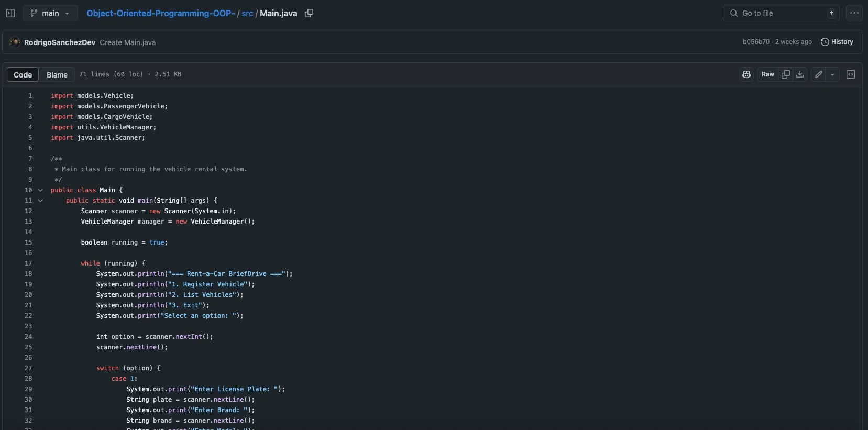Download the raw Main.java file

coord(800,74)
